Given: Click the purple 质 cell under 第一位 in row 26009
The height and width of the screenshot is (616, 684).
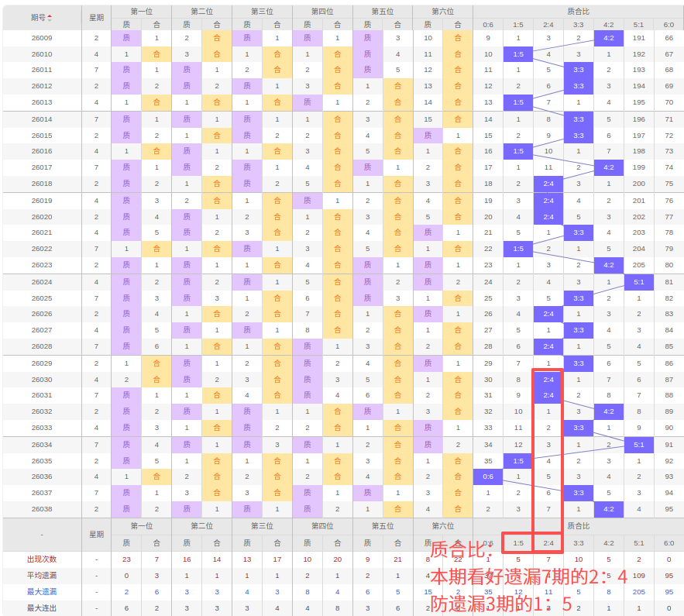Looking at the screenshot, I should point(126,38).
